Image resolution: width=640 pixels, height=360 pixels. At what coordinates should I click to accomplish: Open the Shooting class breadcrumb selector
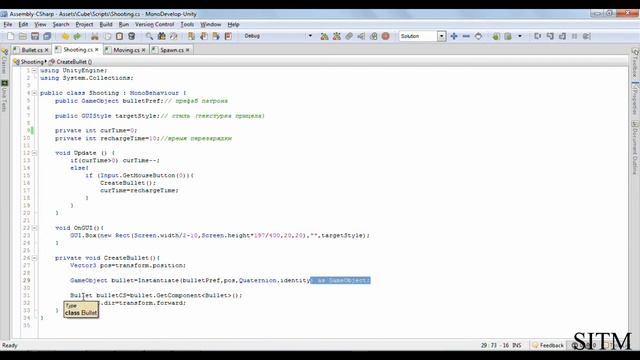29,62
